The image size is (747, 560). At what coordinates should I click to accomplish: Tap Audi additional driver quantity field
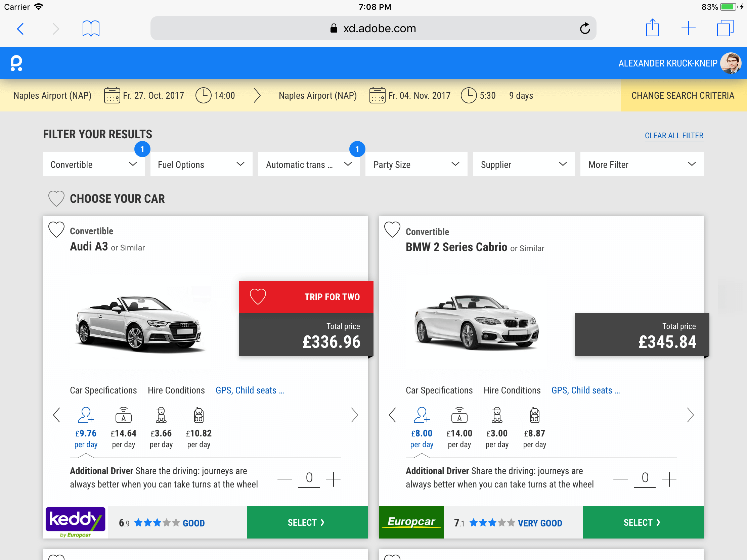point(309,478)
